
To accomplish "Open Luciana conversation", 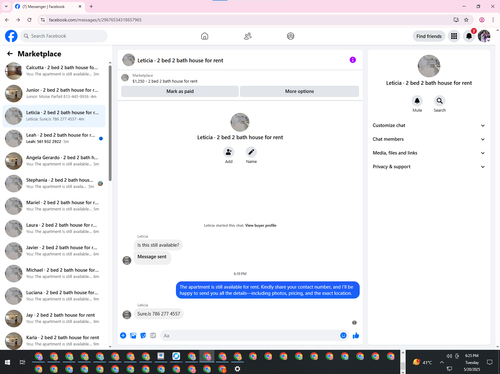I will [x=54, y=296].
